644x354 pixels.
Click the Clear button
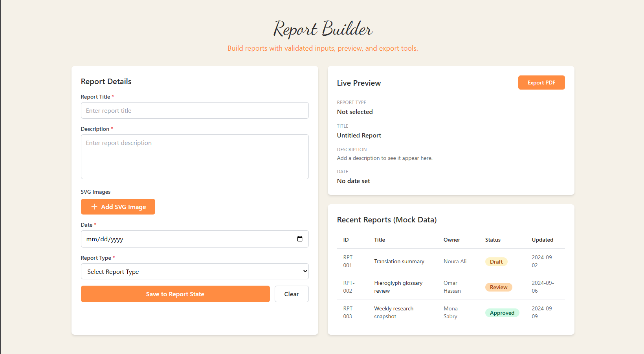tap(292, 294)
